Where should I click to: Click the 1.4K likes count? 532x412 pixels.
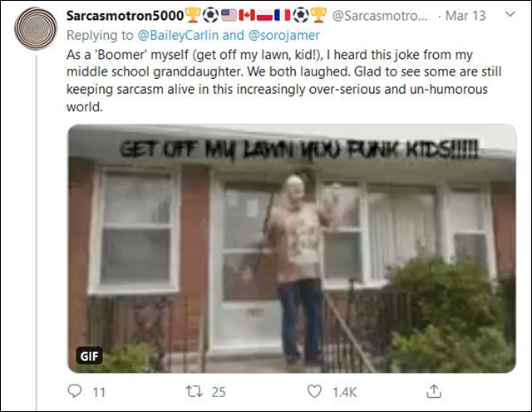point(344,392)
